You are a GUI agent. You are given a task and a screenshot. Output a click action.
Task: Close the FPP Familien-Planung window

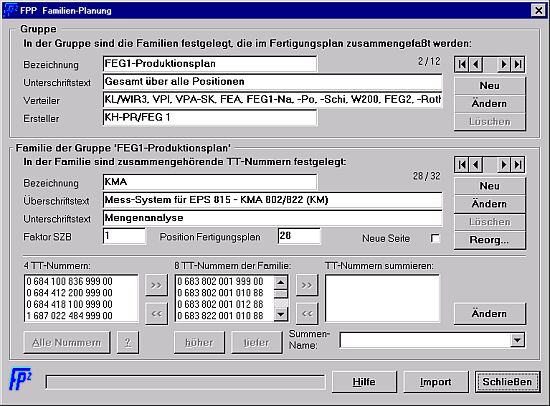pos(538,11)
